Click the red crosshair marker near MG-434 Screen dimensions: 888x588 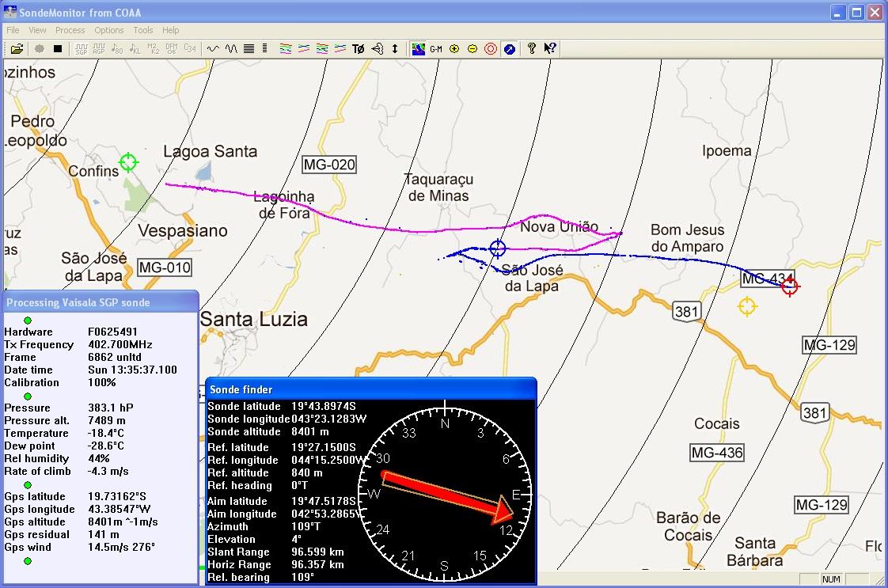tap(789, 286)
